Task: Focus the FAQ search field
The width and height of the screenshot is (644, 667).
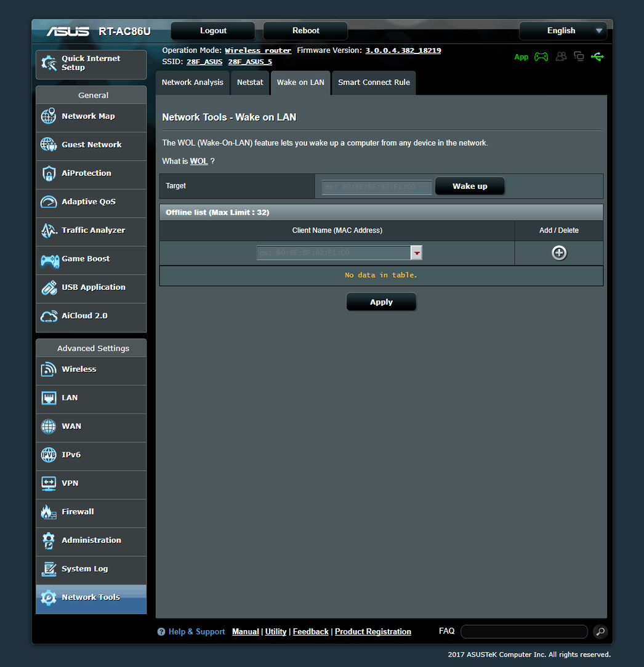Action: [x=524, y=632]
